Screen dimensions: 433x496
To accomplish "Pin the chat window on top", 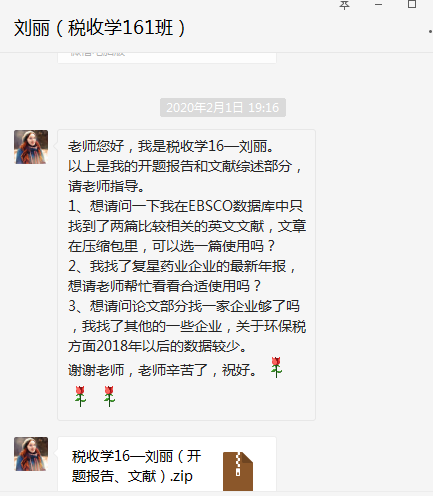I will click(344, 5).
